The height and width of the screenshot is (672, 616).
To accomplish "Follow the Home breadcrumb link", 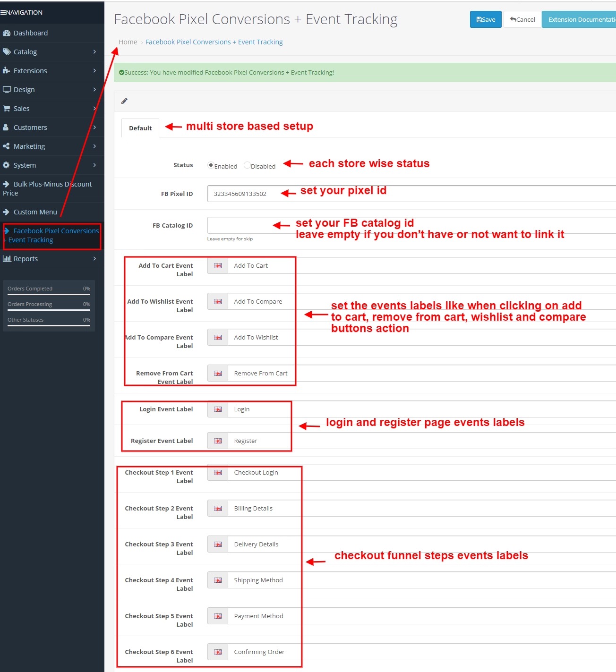I will tap(128, 42).
